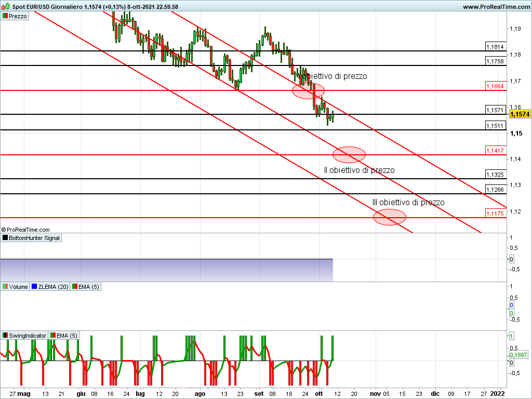The image size is (532, 399).
Task: Click the 'III obiettivo di prezzo' text annotation
Action: [x=408, y=202]
